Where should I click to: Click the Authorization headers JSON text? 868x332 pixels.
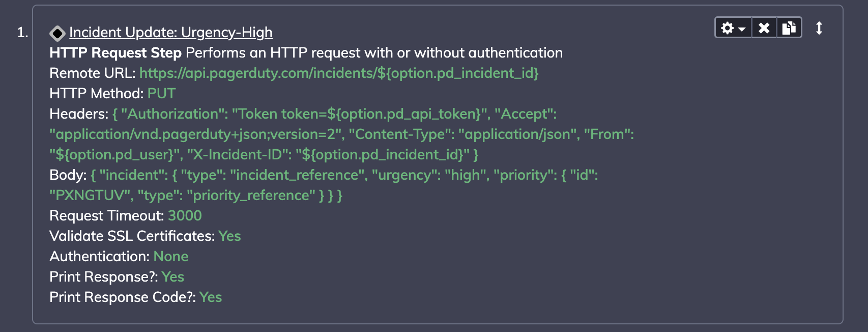point(341,134)
